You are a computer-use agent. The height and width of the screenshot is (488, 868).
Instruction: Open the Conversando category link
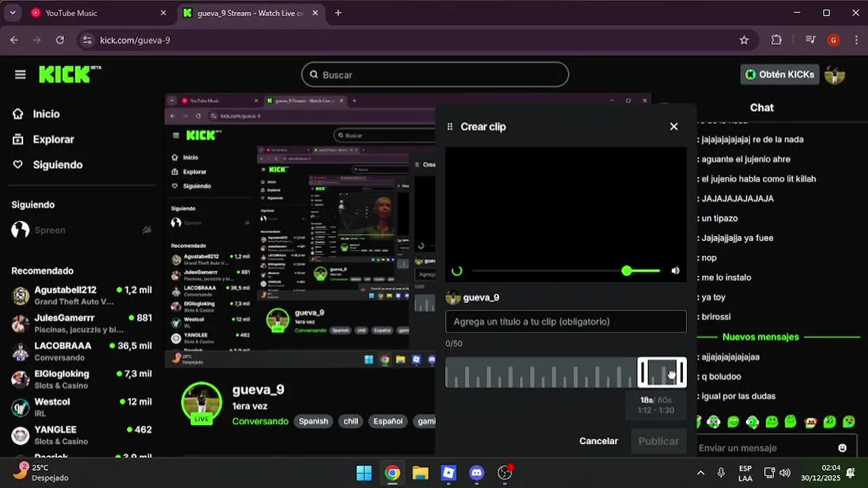[260, 421]
